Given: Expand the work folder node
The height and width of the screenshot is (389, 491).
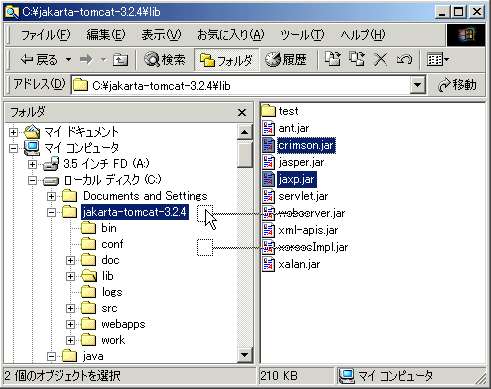Looking at the screenshot, I should point(70,340).
